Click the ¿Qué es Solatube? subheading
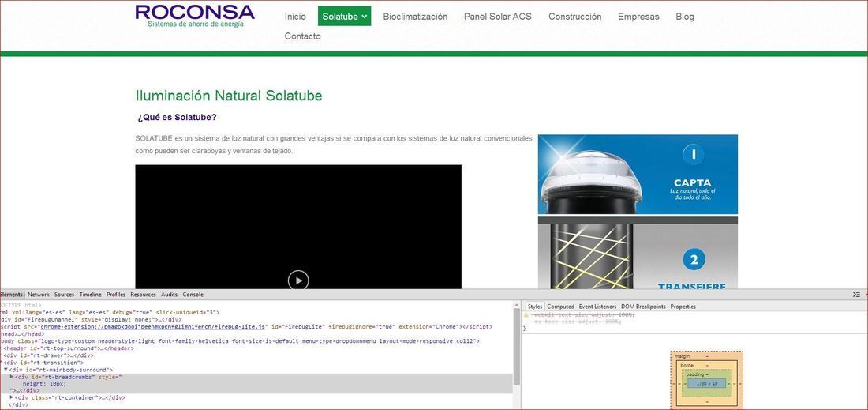This screenshot has height=410, width=868. (x=177, y=118)
